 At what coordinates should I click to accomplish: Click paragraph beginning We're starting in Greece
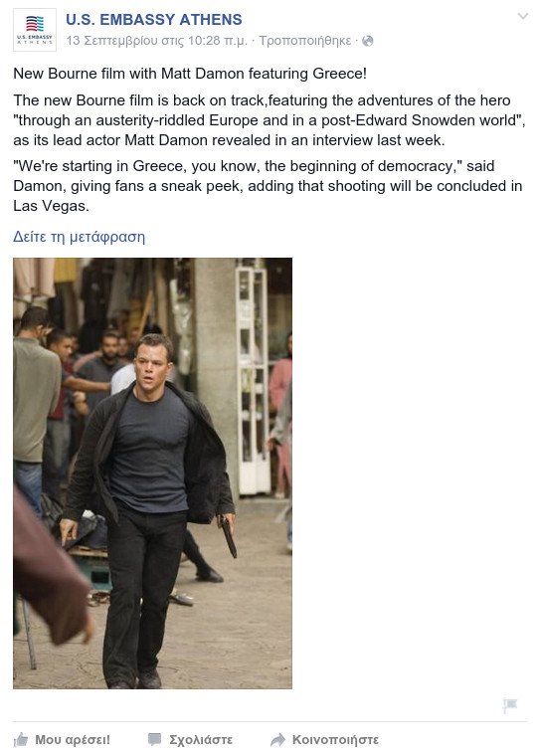[268, 186]
